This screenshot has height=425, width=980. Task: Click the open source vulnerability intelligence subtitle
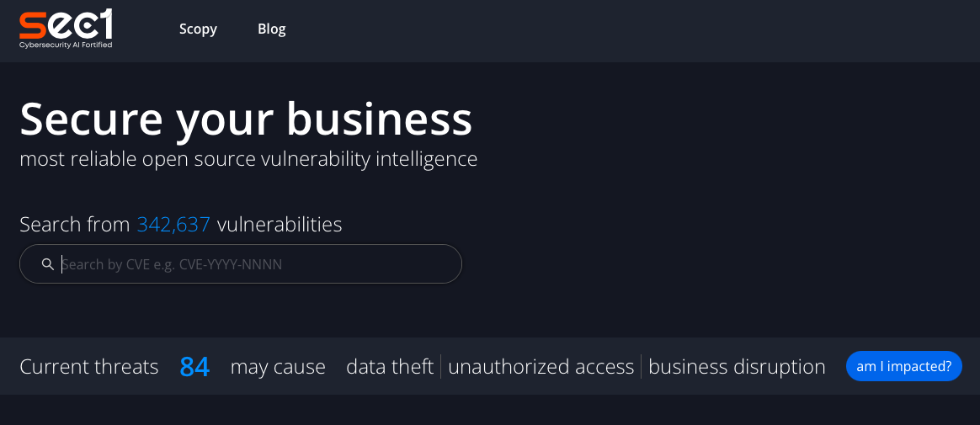point(248,158)
